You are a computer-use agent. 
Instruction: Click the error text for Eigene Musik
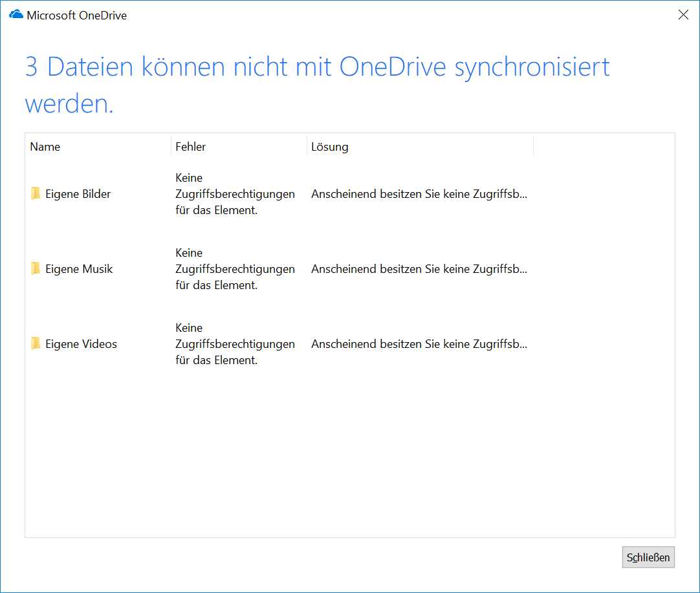235,269
